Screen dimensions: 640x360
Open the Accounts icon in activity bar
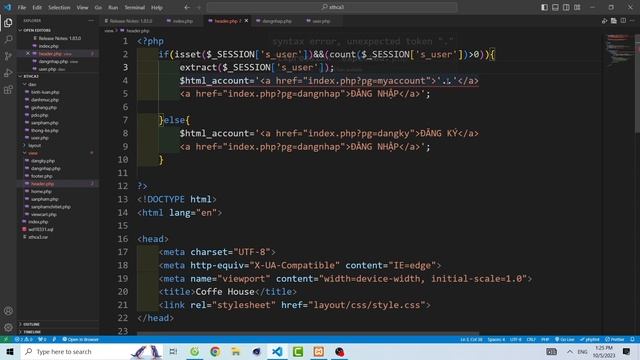click(x=8, y=311)
